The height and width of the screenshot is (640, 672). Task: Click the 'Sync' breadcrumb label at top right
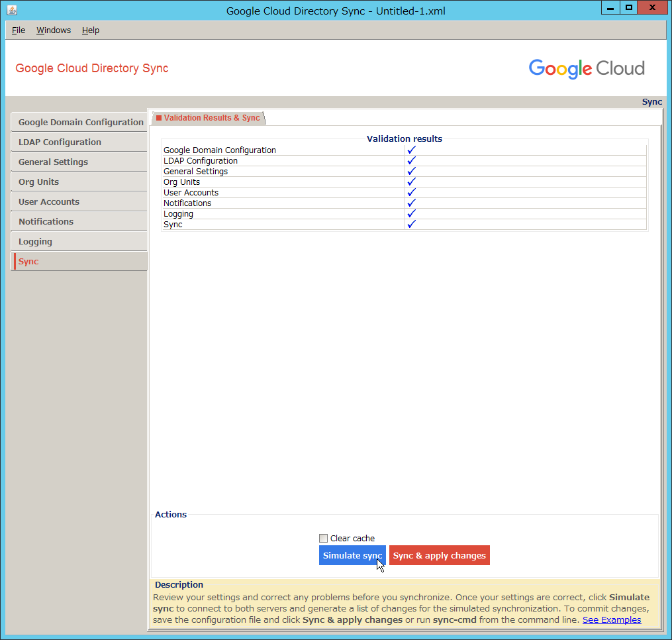click(x=652, y=101)
